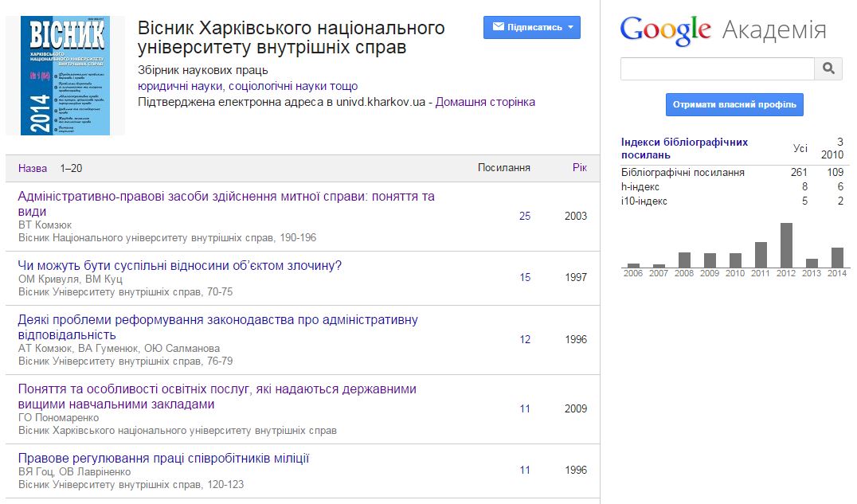Screen dimensions: 857x504
Task: View the 15 citations of second article
Action: point(524,277)
